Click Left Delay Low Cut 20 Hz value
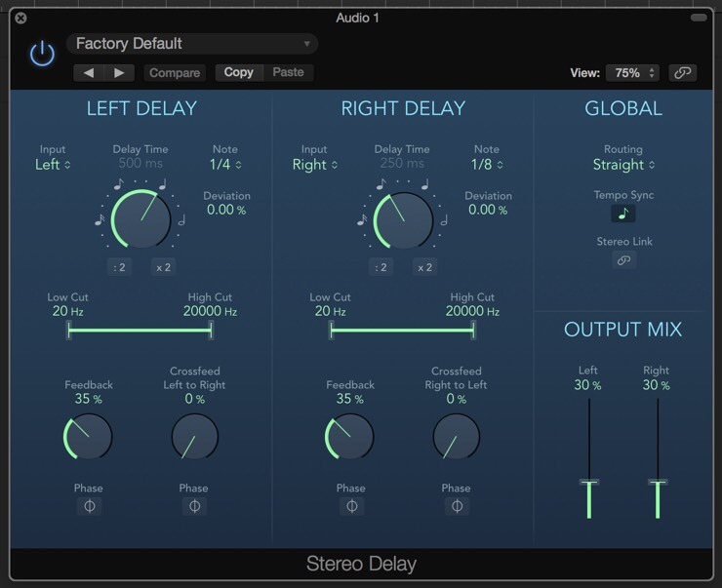The image size is (722, 588). (67, 311)
